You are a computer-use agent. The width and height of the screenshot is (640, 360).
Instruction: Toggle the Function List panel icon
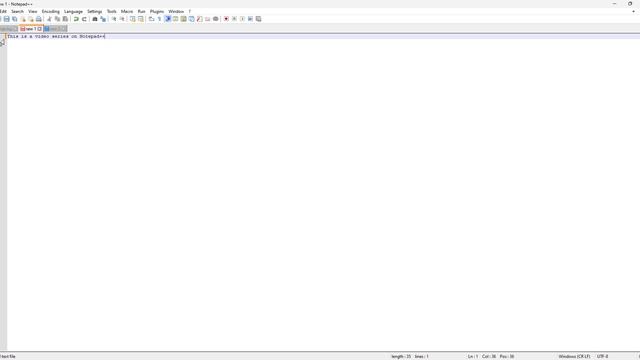(x=200, y=19)
